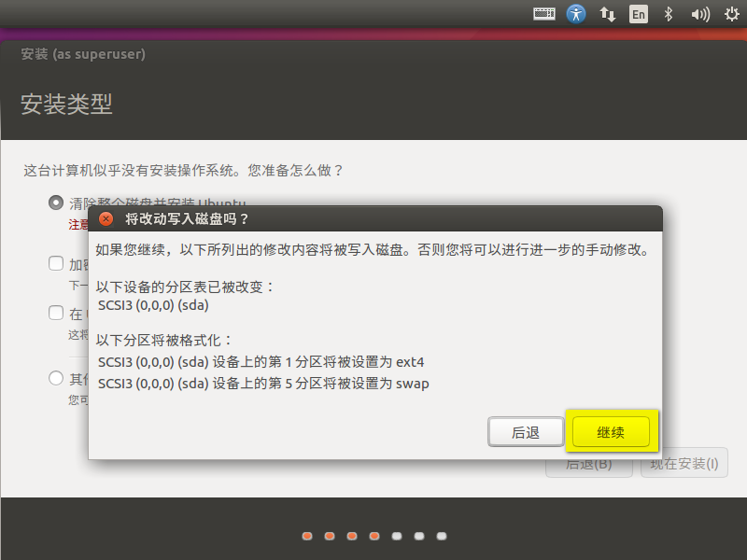Open the accessibility menu icon

pos(576,14)
